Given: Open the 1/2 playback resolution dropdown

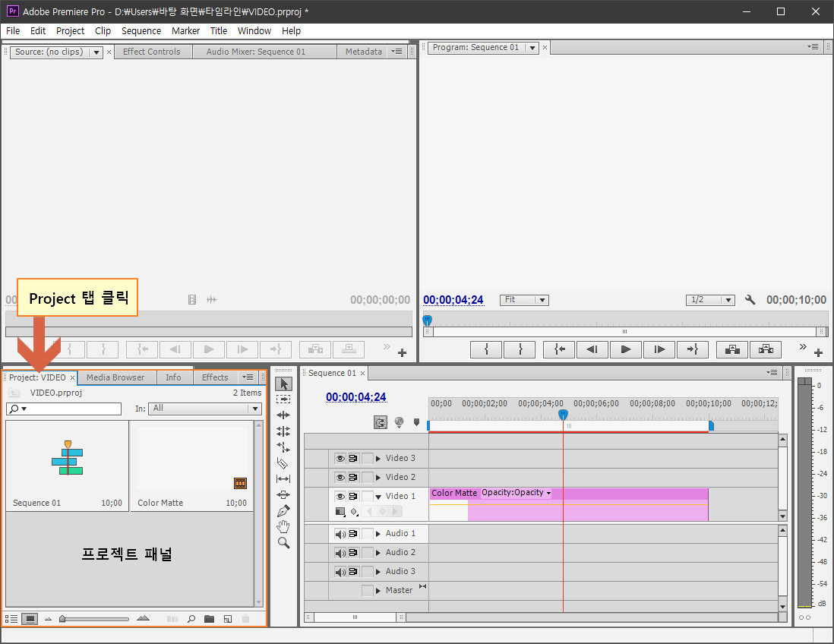Looking at the screenshot, I should pos(710,300).
